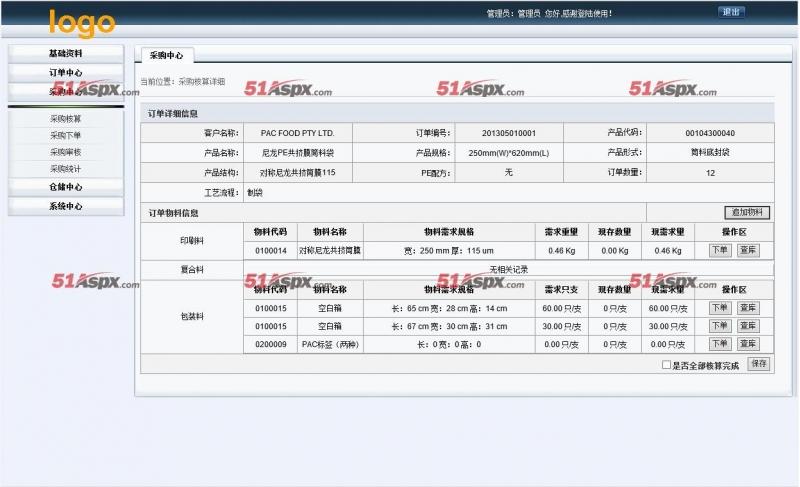800x487 pixels.
Task: Click 下单 for the 65 cm 空白箱 row
Action: click(720, 307)
